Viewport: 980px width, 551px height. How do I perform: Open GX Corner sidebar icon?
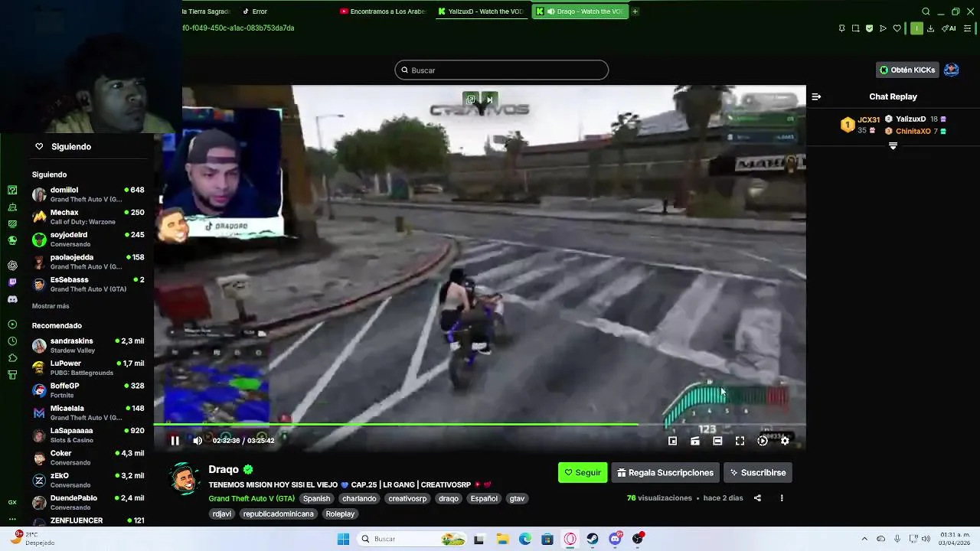point(12,503)
